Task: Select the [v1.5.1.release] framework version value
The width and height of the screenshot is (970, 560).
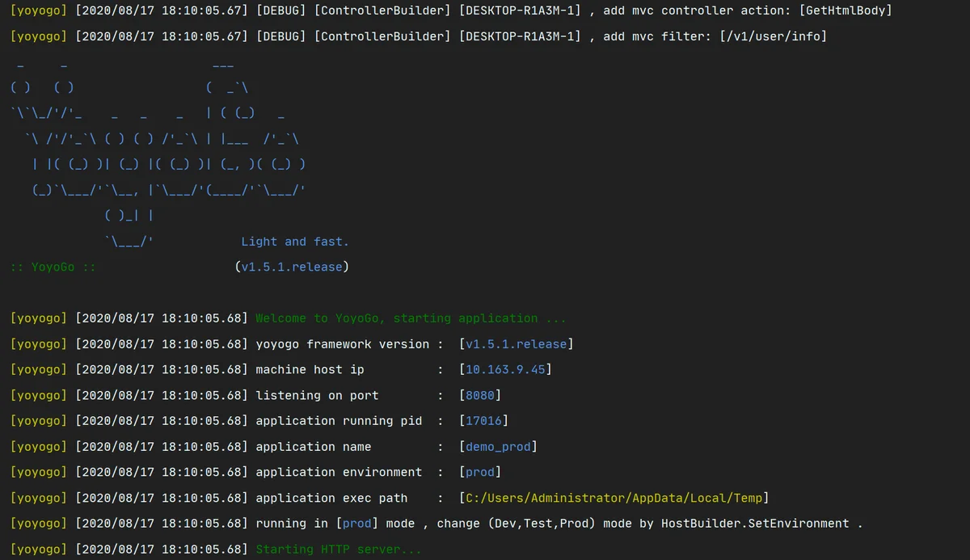Action: (516, 344)
